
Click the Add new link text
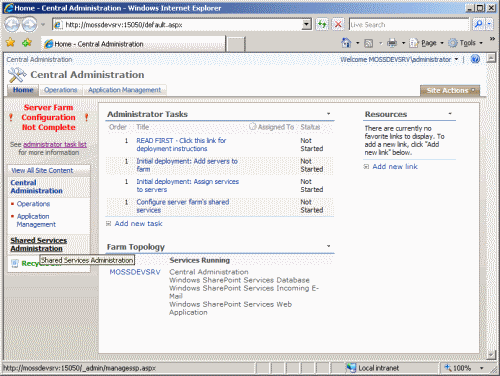point(395,167)
